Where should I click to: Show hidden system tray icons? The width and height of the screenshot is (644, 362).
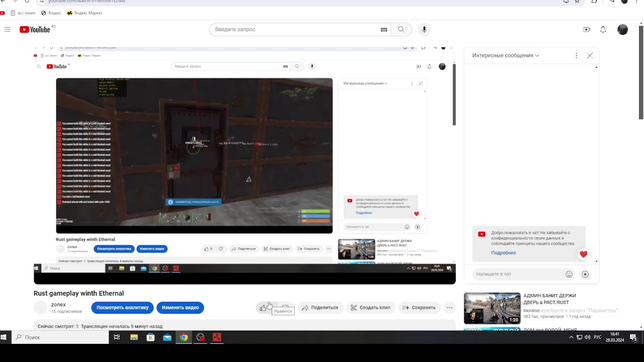571,337
